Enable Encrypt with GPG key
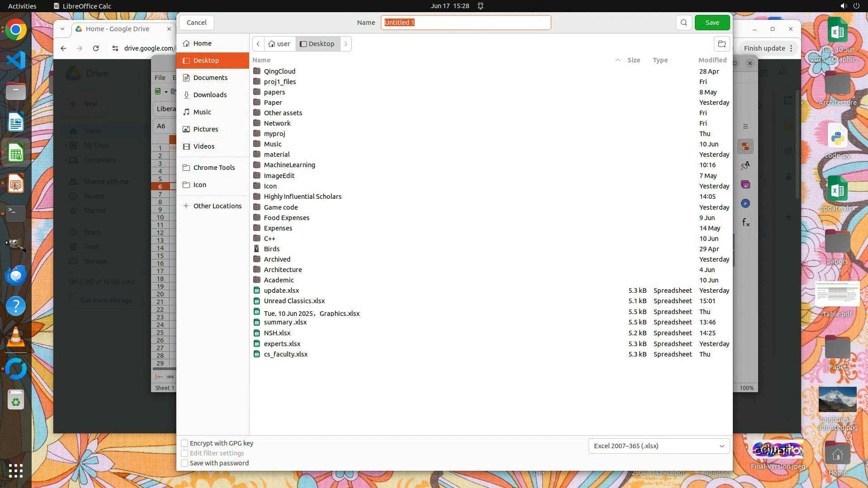Screen dimensions: 868x488 tap(184, 443)
